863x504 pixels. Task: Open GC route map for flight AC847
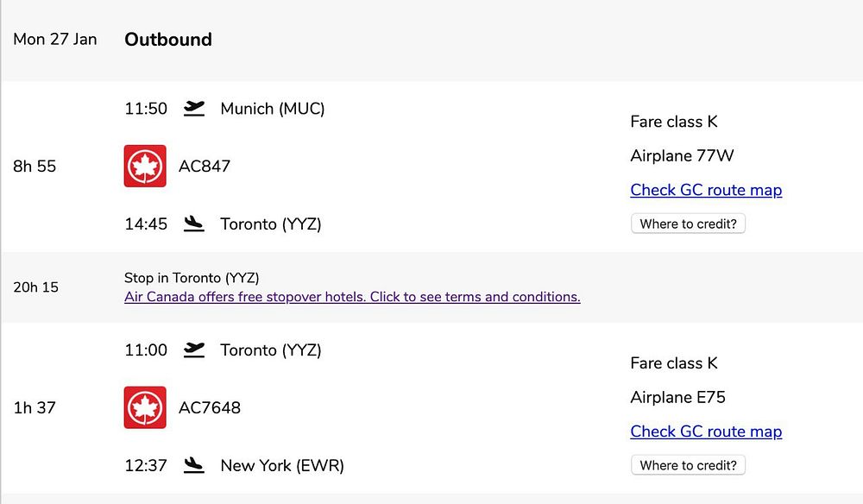click(706, 190)
